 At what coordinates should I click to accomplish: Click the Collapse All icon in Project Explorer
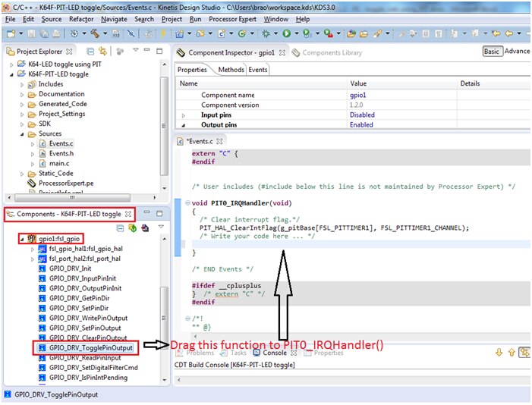tap(90, 52)
